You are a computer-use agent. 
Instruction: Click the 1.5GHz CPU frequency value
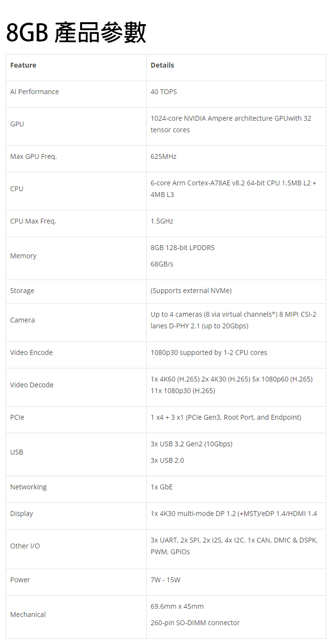(x=162, y=221)
